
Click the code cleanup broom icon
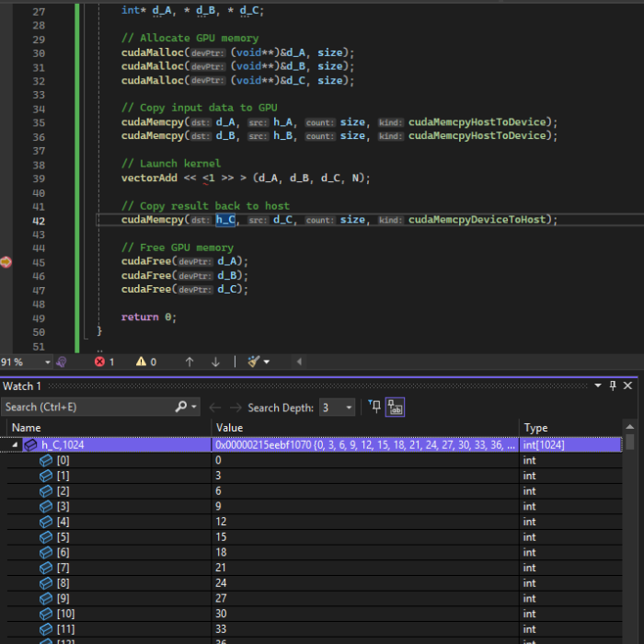tap(253, 362)
